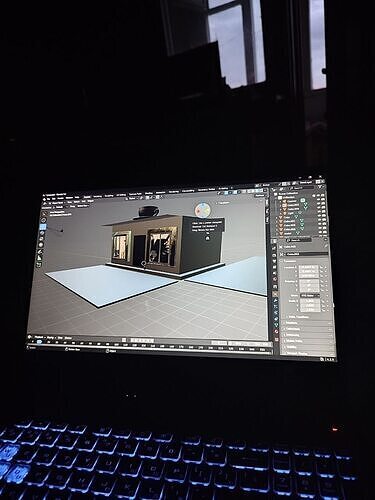Select the Scale tool
The height and width of the screenshot is (500, 375).
click(41, 239)
